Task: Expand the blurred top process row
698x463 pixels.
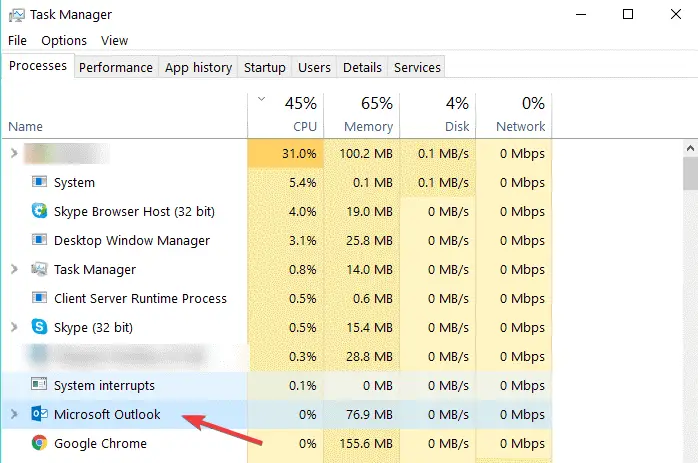Action: click(14, 153)
